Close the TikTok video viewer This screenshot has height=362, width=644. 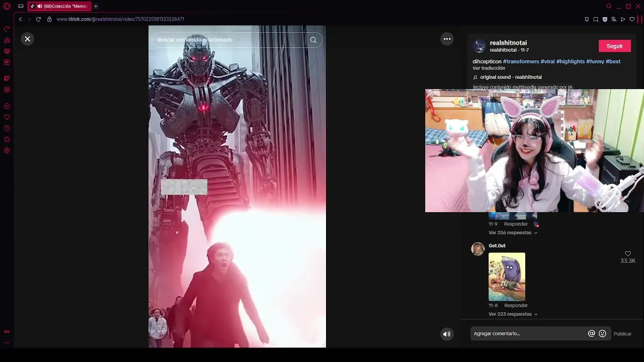[28, 39]
